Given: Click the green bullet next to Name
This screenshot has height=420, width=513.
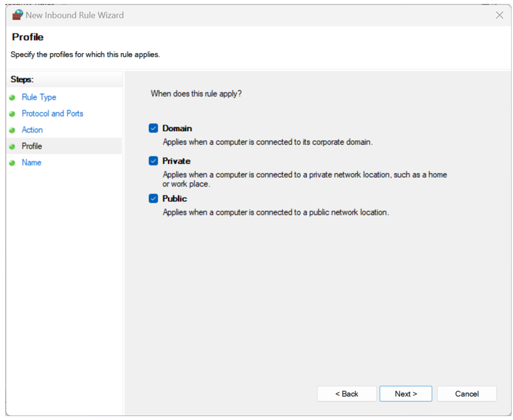Looking at the screenshot, I should point(12,163).
